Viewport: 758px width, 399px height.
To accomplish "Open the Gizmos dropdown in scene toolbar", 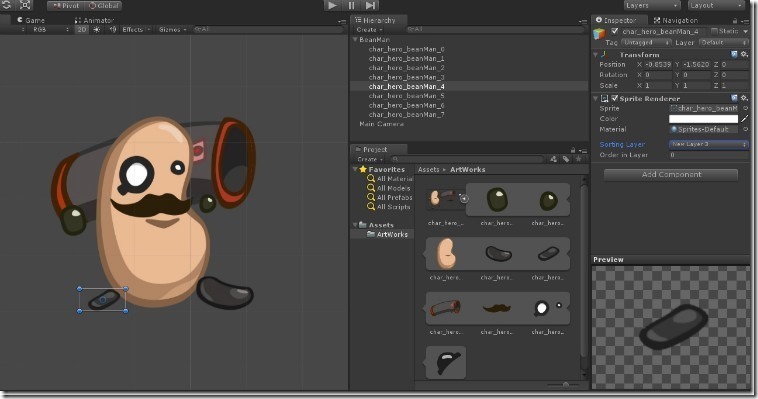I will click(173, 30).
